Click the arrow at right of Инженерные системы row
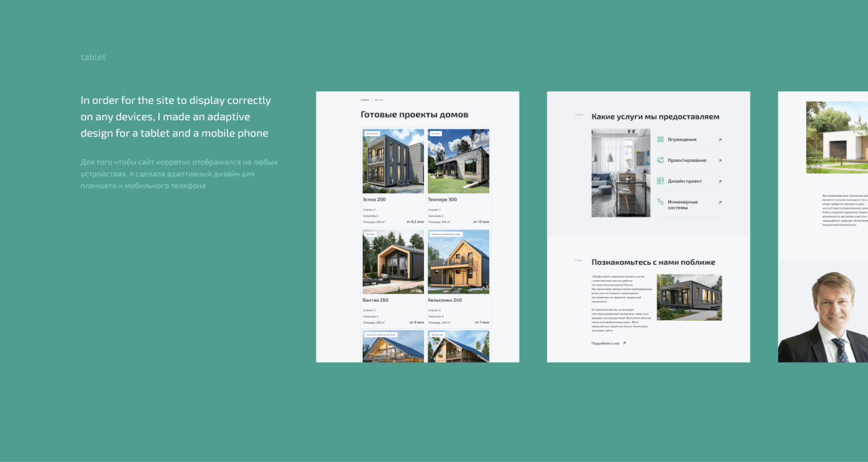Image resolution: width=868 pixels, height=462 pixels. (720, 202)
